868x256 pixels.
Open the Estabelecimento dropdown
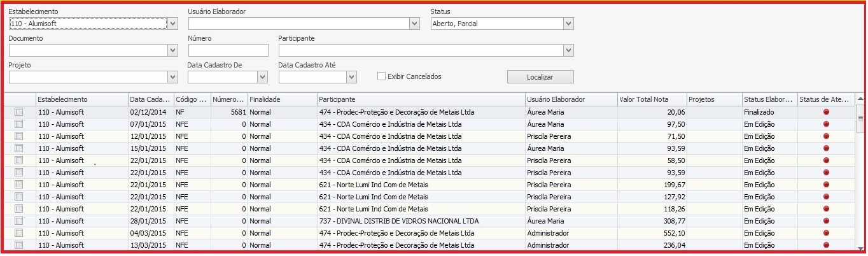coord(173,24)
